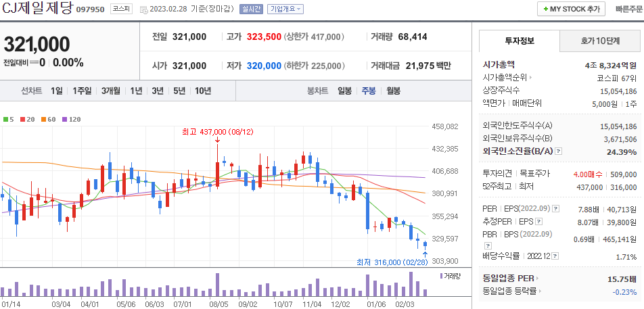Screen dimensions: 644x309
Task: Click the -0.23% 등락률 value
Action: click(624, 292)
